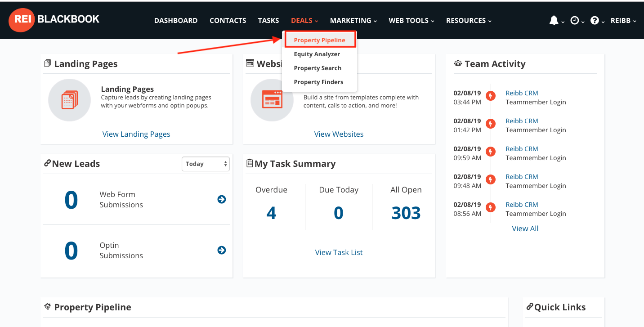Click the 01:42 PM activity lightning icon

coord(491,124)
